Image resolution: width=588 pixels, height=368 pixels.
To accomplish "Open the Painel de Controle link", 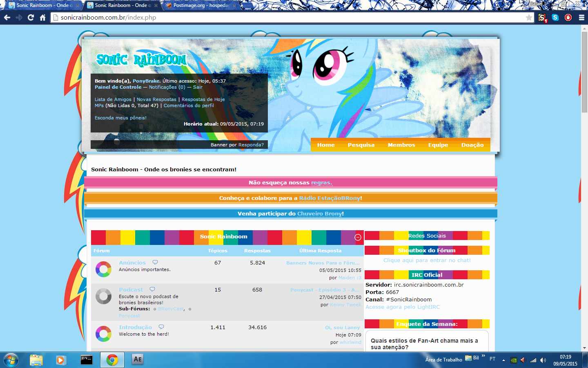I will tap(118, 87).
